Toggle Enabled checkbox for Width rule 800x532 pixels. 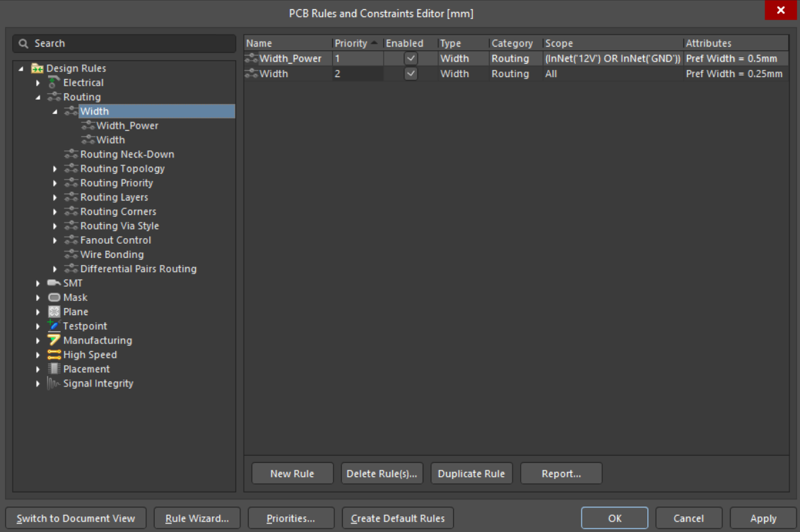click(x=411, y=73)
